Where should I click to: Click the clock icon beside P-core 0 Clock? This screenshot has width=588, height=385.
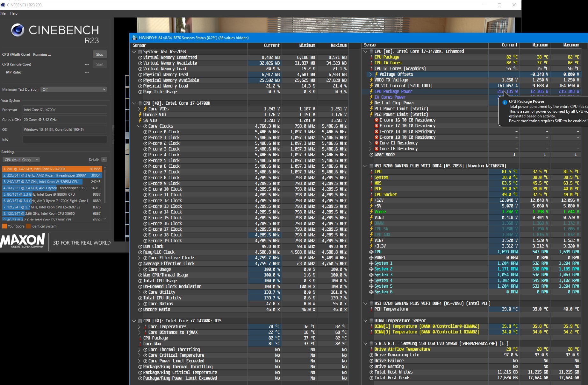145,132
